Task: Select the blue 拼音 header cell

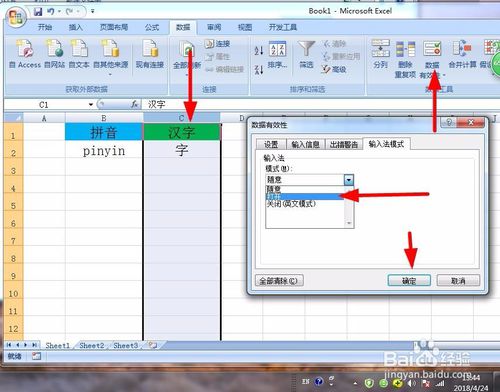Action: click(x=104, y=132)
